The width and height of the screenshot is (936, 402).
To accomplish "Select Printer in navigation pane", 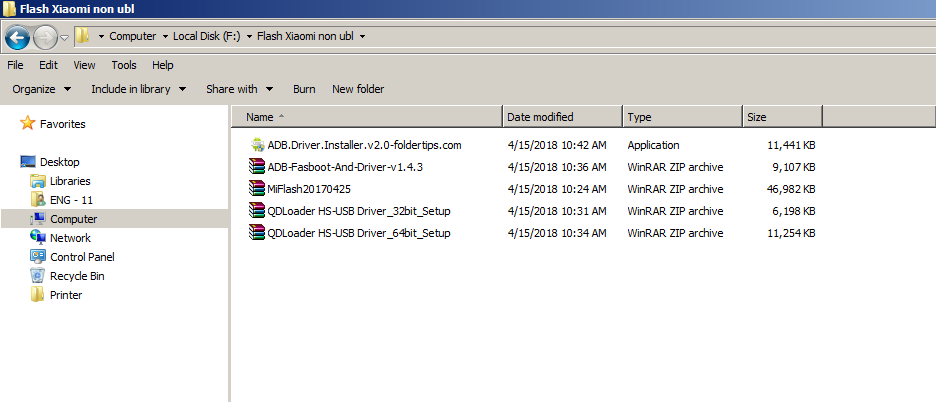I will click(66, 295).
